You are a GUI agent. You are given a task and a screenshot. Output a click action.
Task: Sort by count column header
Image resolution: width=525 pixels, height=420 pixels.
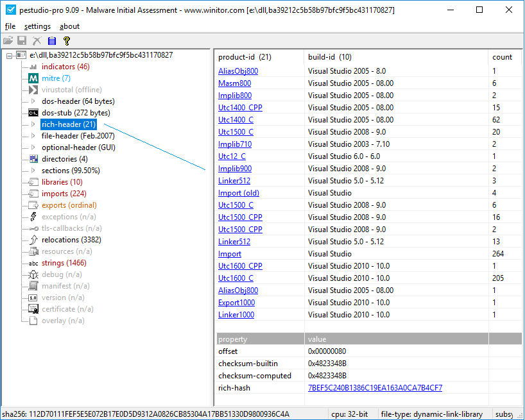(x=505, y=57)
